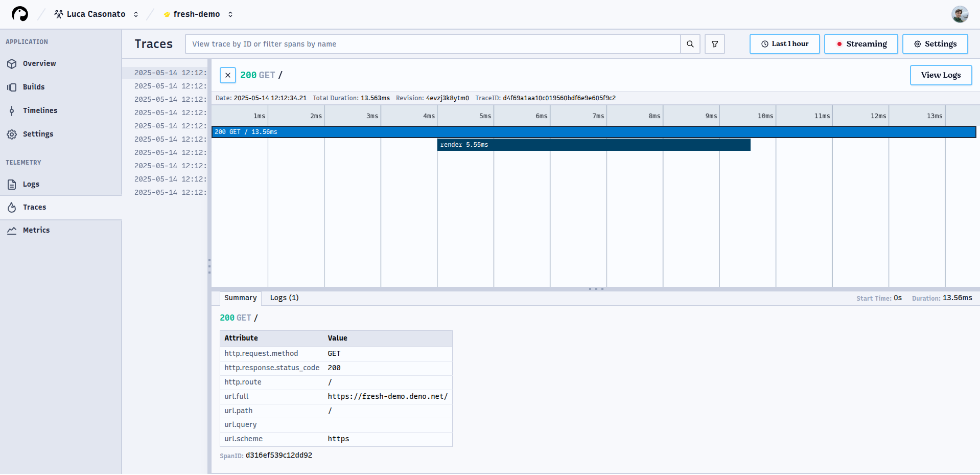The height and width of the screenshot is (475, 980).
Task: Click the View Logs button
Action: tap(940, 75)
